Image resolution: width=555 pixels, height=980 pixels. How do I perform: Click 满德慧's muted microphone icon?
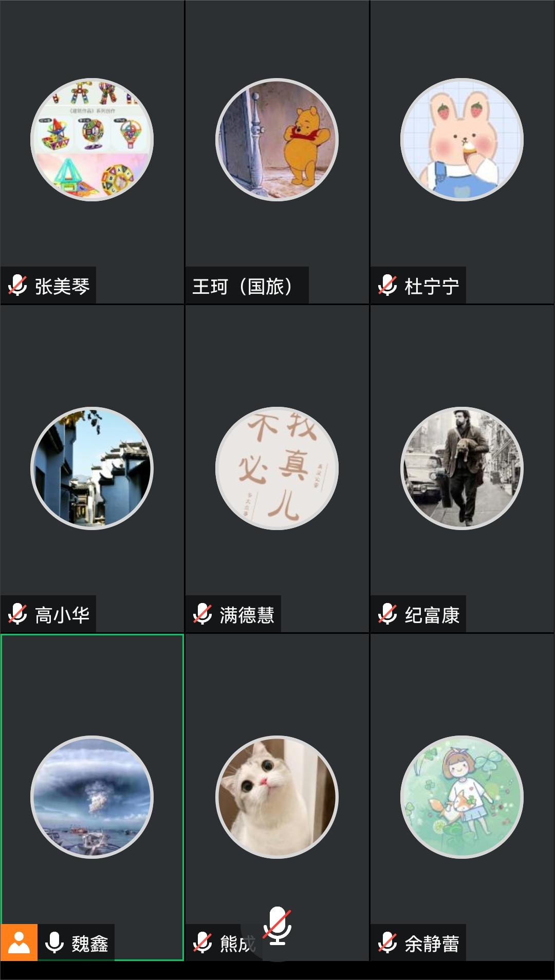coord(202,614)
